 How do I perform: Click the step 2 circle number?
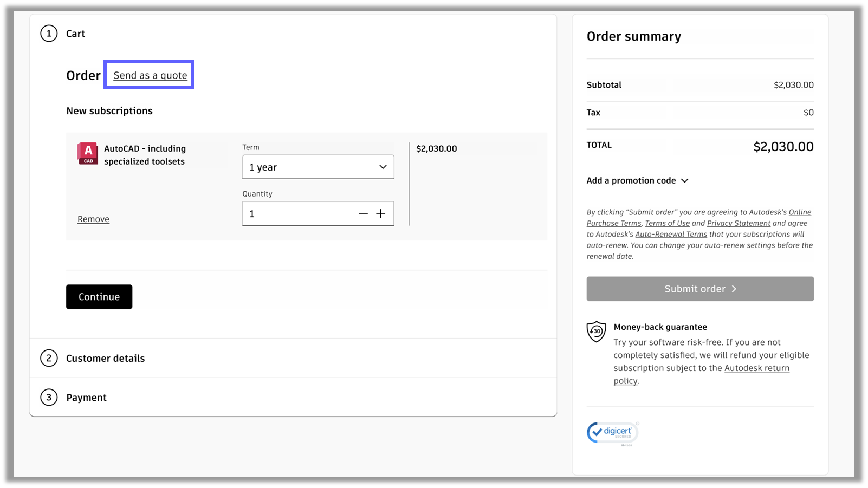(49, 359)
